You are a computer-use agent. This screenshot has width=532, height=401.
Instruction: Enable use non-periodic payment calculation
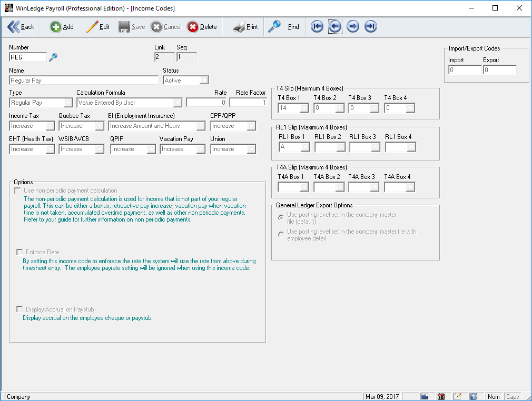click(x=18, y=191)
